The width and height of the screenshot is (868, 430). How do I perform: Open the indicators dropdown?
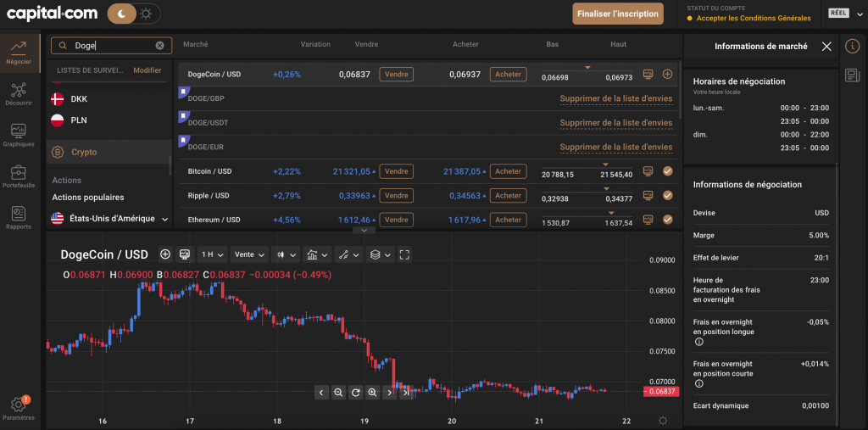[318, 254]
